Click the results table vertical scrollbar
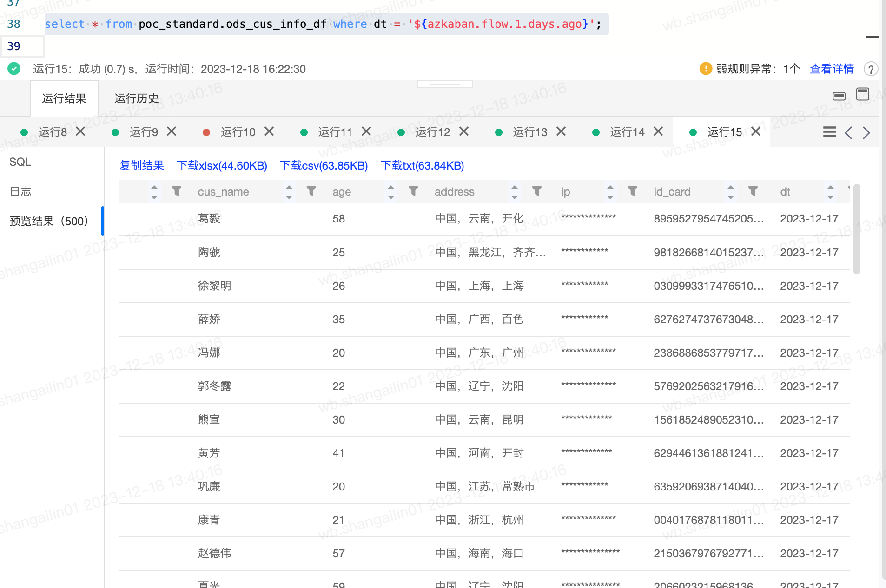886x588 pixels. (x=857, y=229)
